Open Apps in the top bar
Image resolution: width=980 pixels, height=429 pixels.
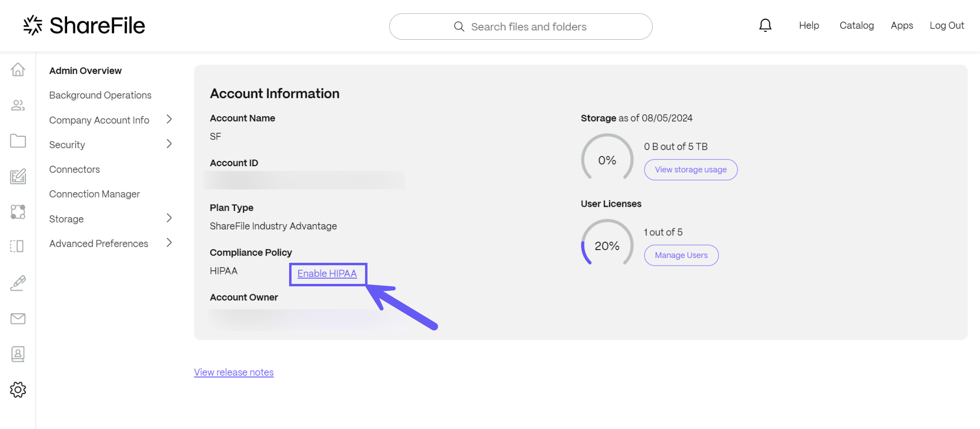[902, 25]
